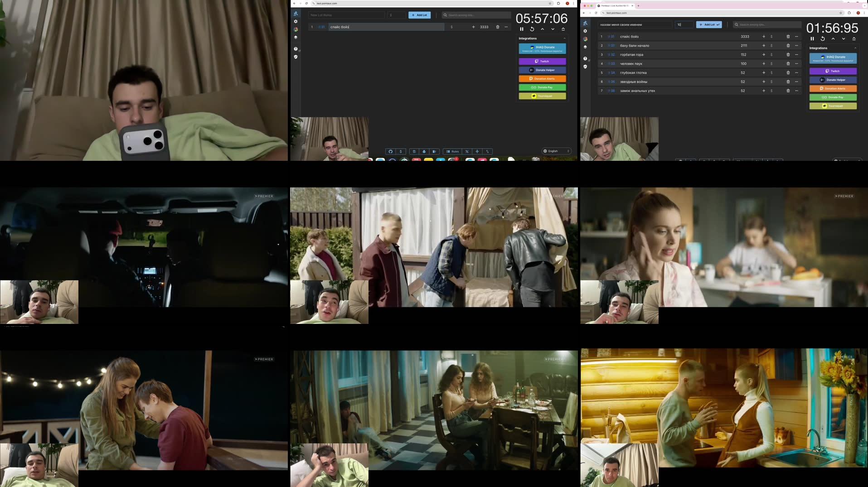Click the Add Lot button
868x487 pixels.
419,14
